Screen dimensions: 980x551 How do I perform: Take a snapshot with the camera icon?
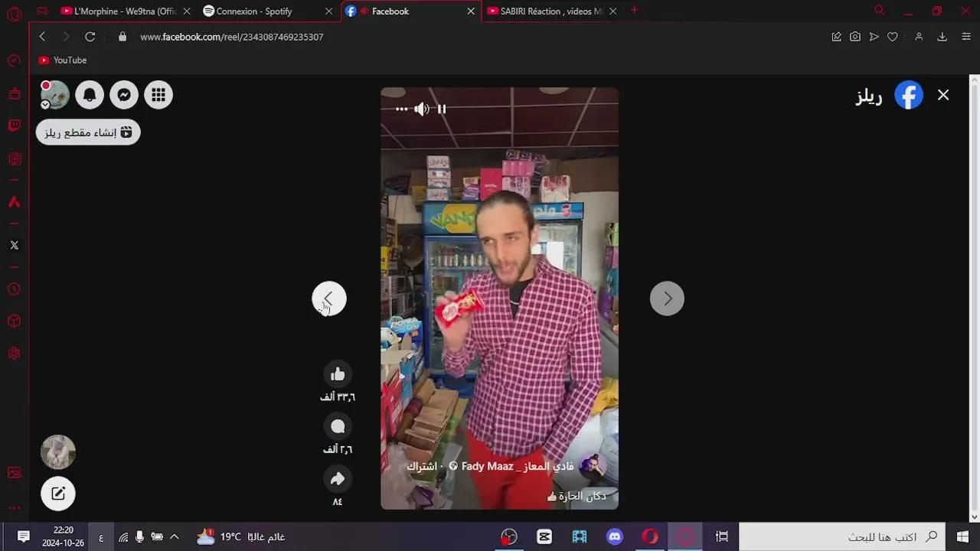click(855, 36)
